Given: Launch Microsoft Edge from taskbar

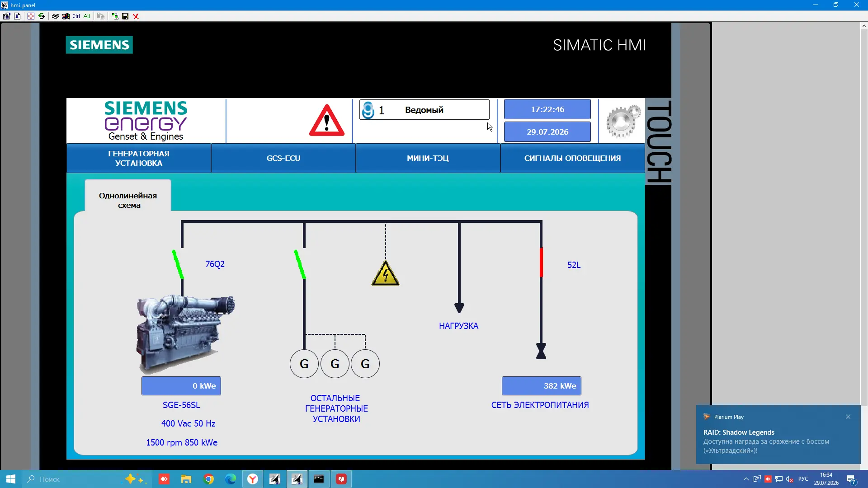Looking at the screenshot, I should click(231, 479).
